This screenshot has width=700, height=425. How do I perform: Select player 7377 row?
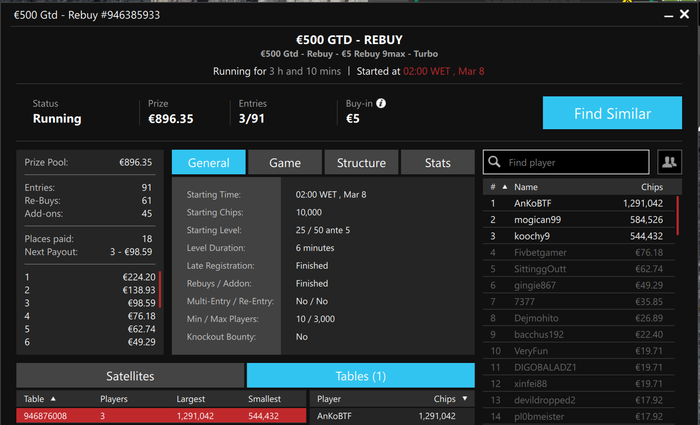[x=579, y=301]
